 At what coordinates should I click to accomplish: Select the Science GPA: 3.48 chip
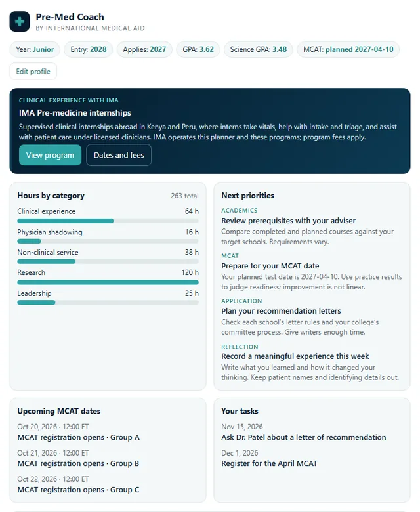pos(259,49)
